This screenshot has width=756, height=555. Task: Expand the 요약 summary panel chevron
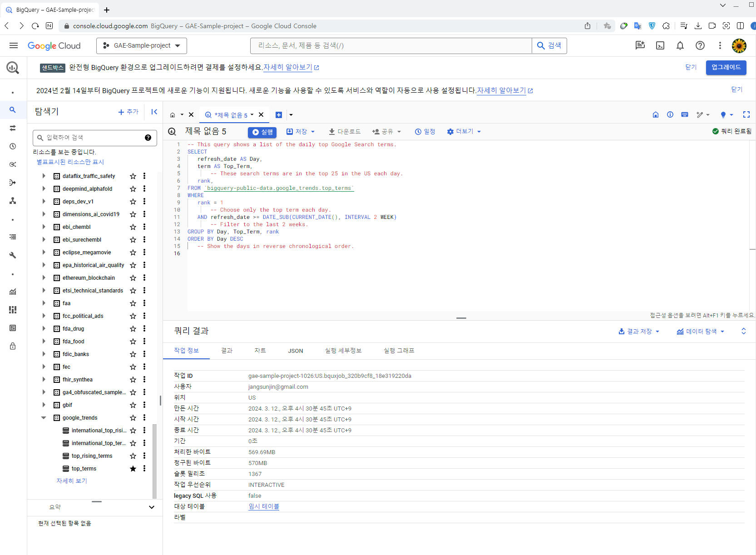click(x=152, y=507)
